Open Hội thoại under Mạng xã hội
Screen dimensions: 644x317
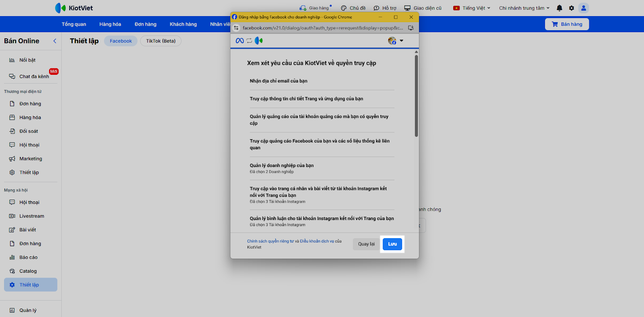(31, 202)
